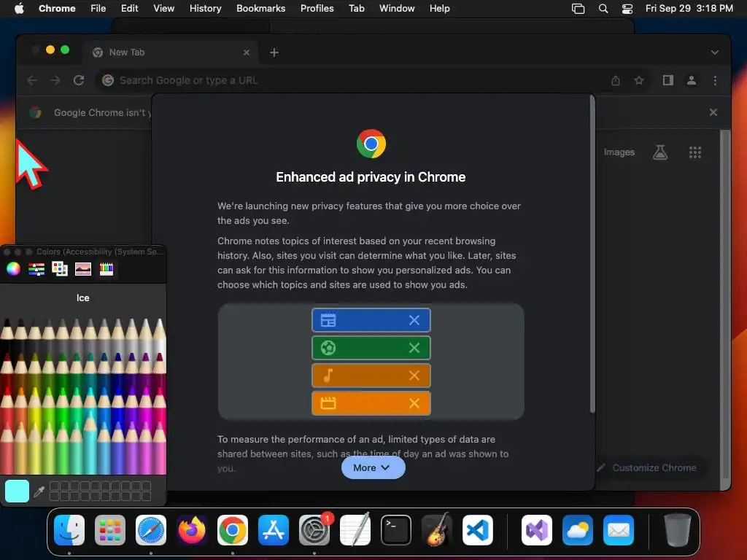Select the Pencils color picker

click(x=107, y=269)
